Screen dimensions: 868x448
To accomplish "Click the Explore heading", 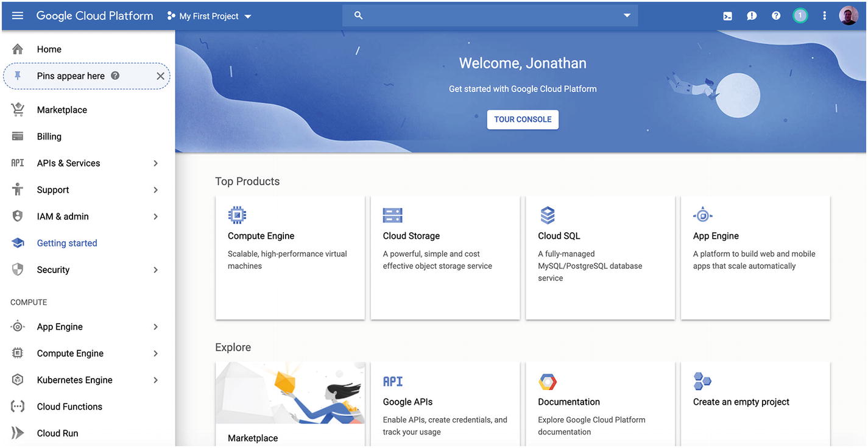I will pos(233,347).
